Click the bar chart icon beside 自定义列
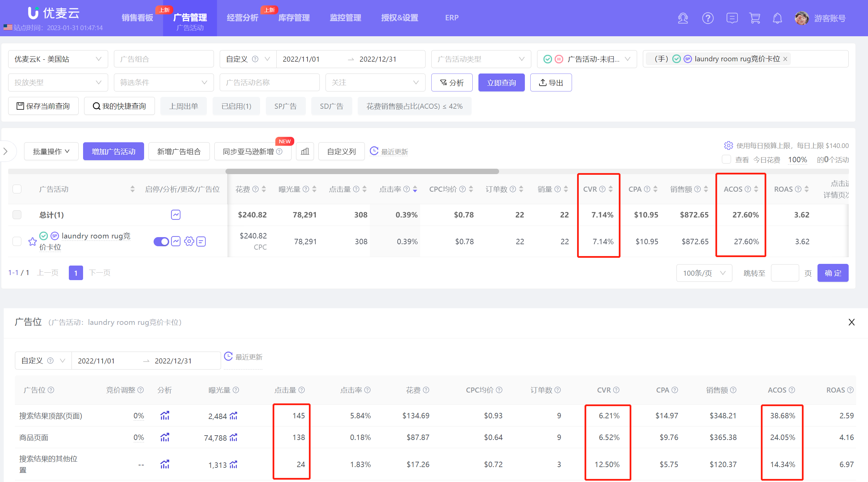The height and width of the screenshot is (482, 868). point(304,151)
